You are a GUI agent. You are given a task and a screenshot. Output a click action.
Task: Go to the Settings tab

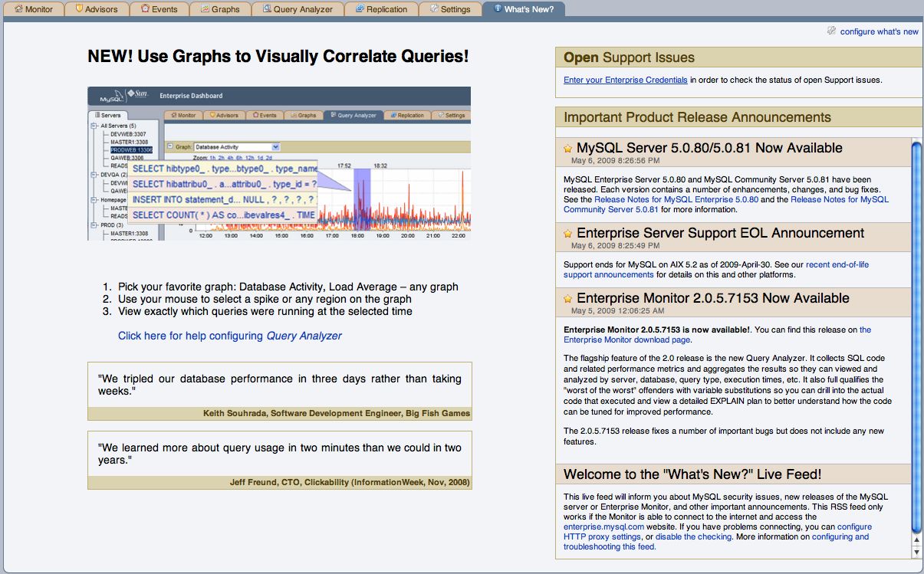(450, 9)
